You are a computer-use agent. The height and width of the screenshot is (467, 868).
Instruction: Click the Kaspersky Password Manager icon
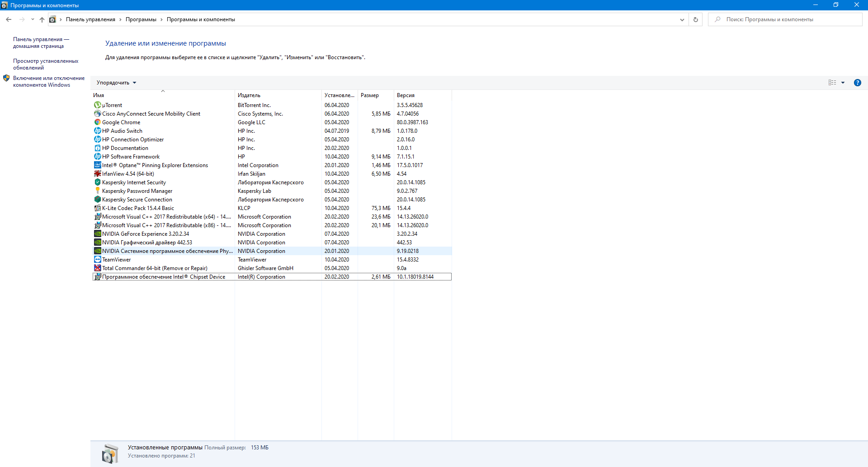[x=97, y=191]
